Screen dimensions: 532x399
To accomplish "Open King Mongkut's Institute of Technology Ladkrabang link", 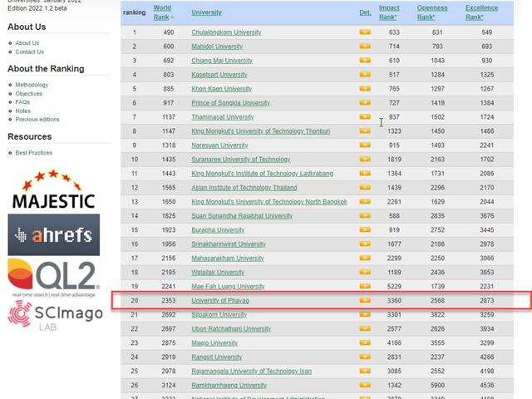I will pos(263,174).
